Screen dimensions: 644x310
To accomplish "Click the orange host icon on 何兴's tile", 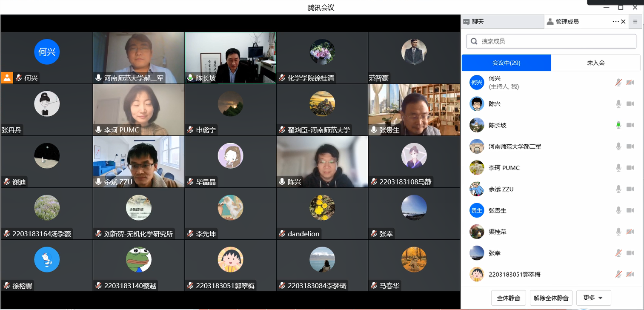I will coord(7,77).
